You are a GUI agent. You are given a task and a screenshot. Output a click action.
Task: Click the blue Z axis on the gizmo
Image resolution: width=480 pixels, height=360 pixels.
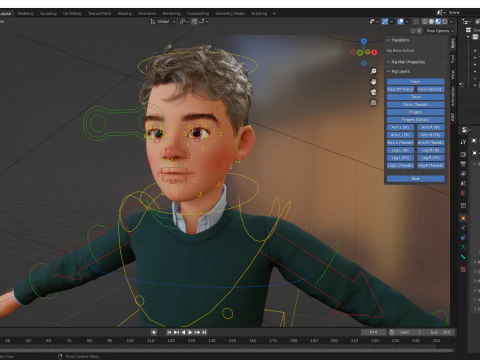pos(364,41)
